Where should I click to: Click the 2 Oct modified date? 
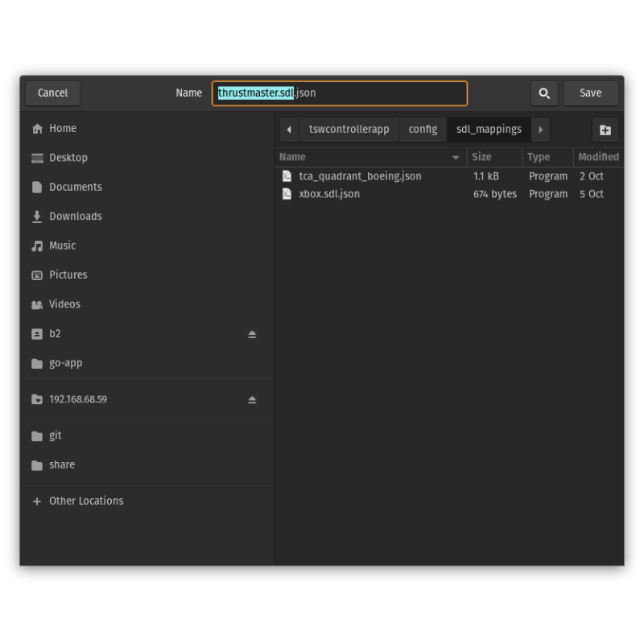point(592,176)
